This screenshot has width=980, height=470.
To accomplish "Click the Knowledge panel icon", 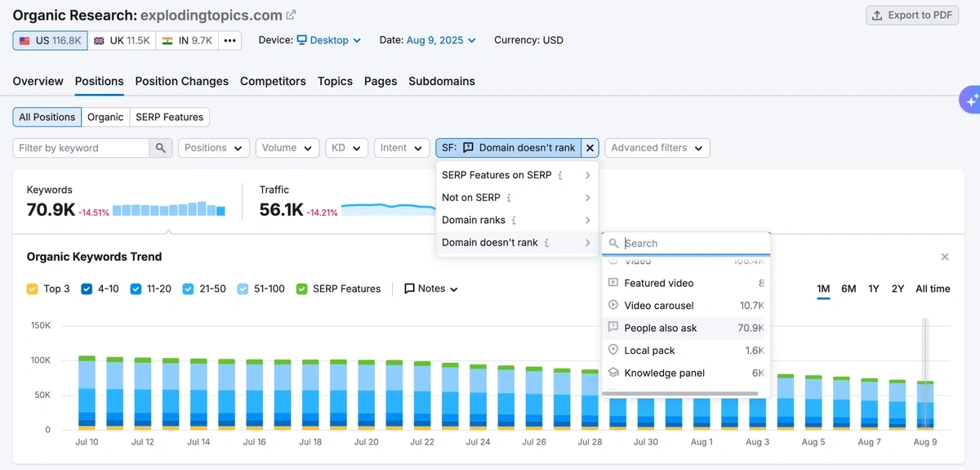I will [x=613, y=373].
